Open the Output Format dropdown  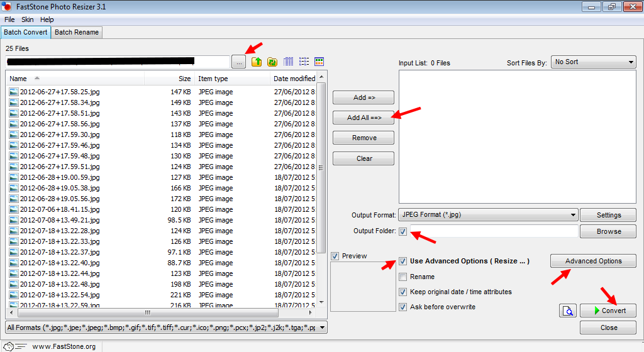click(x=488, y=214)
